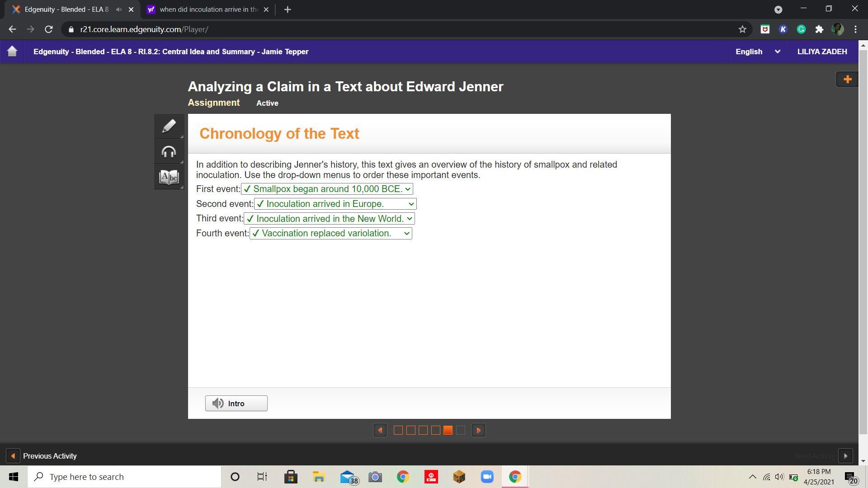Expand the Fourth event dropdown
The image size is (868, 488).
(330, 233)
